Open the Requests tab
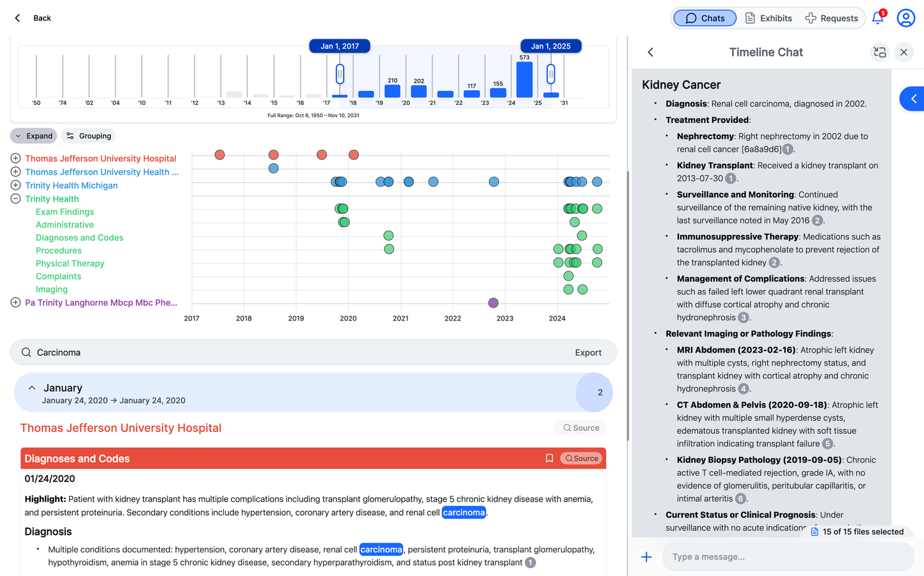 coord(831,18)
